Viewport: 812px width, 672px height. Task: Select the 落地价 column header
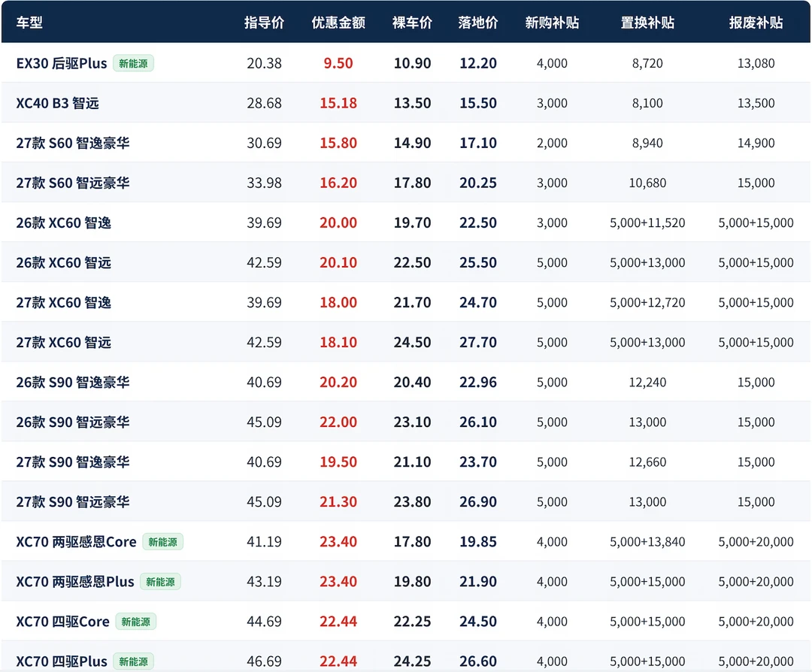[x=478, y=23]
